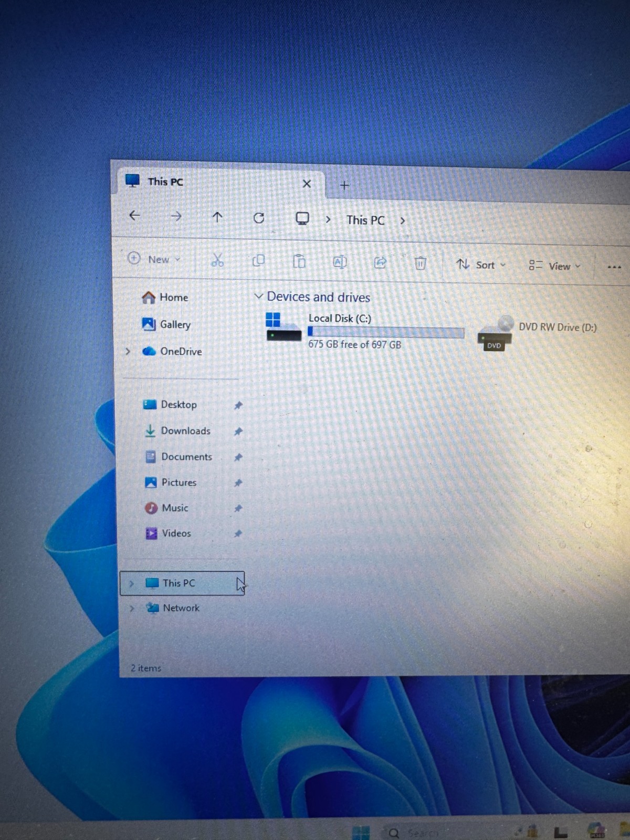Open the See more three-dot menu
Screen dimensions: 630x840
click(x=614, y=267)
